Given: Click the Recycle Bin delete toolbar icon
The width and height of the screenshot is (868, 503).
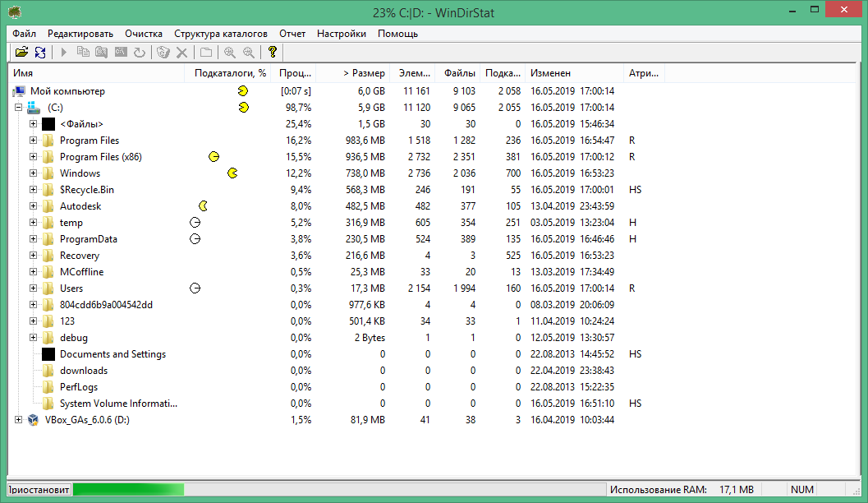Looking at the screenshot, I should 163,53.
